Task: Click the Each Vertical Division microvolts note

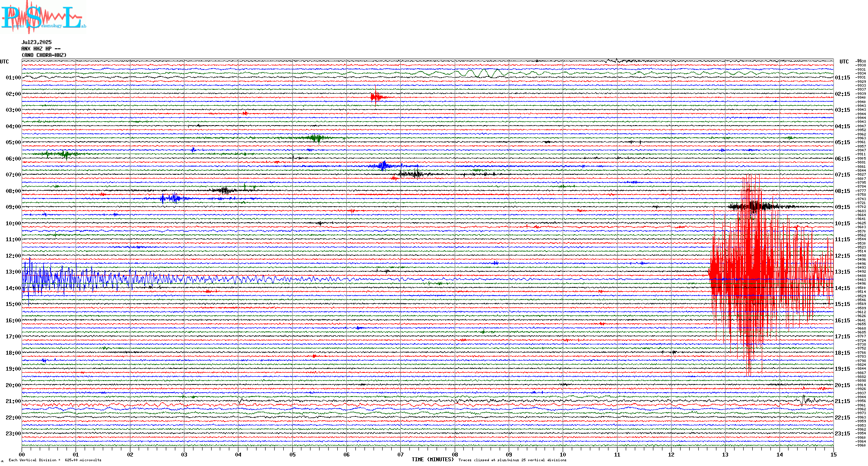Action: (55, 460)
